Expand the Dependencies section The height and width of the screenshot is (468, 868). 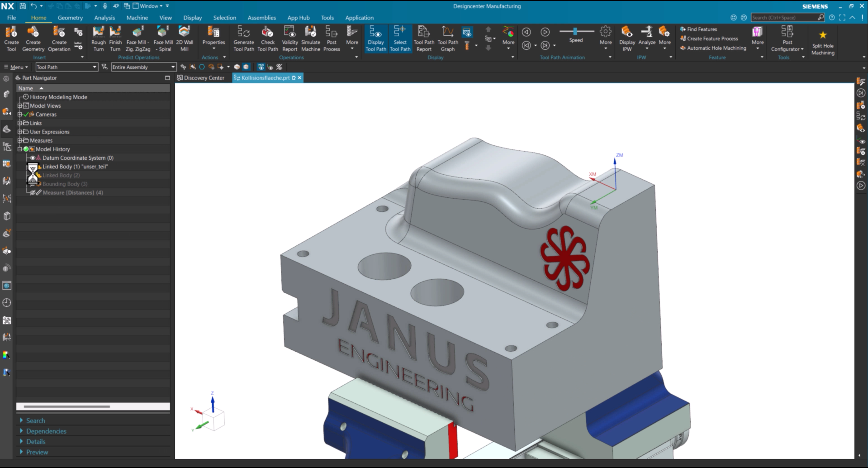(46, 431)
